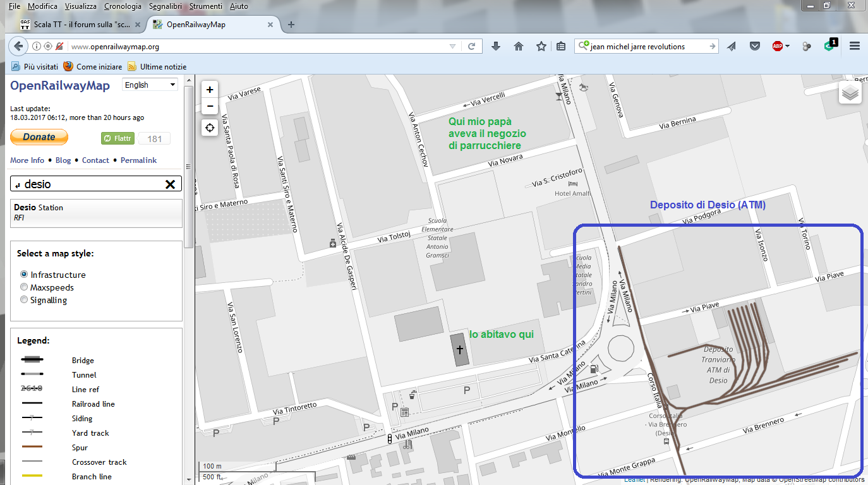Viewport: 868px width, 485px height.
Task: Click the OpenRailwayMap heading
Action: click(x=60, y=86)
